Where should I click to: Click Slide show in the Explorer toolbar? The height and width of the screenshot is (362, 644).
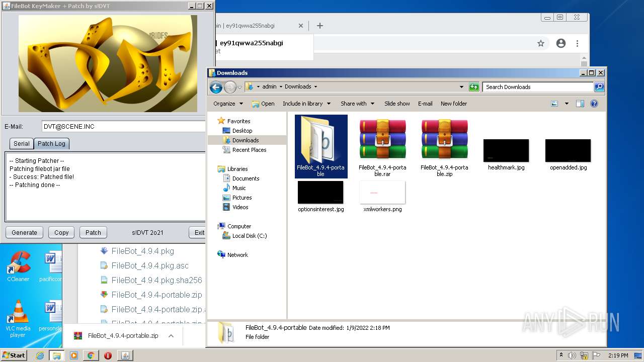397,104
